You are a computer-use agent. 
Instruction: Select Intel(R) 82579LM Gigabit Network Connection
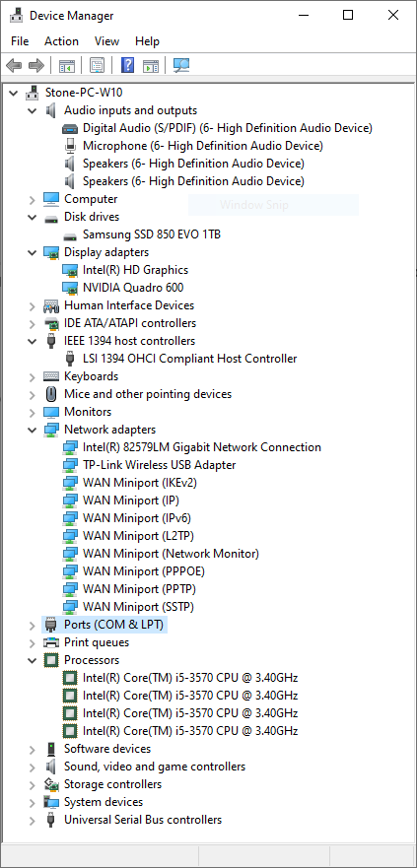[x=201, y=447]
